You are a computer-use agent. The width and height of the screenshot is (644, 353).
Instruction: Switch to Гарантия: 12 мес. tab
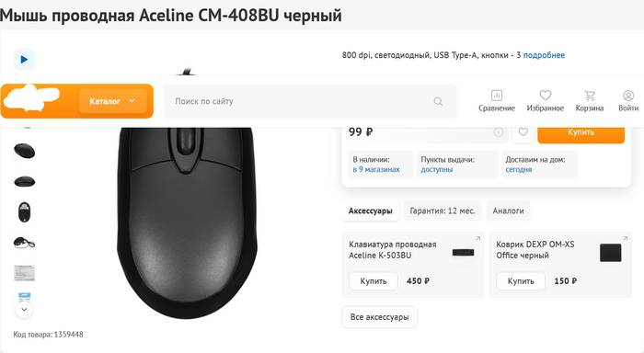pos(443,211)
